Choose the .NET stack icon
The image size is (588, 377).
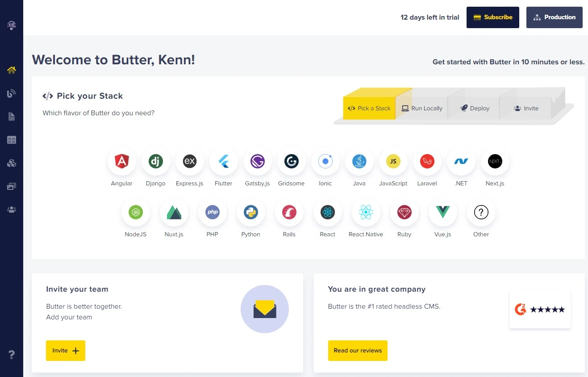[x=461, y=161]
